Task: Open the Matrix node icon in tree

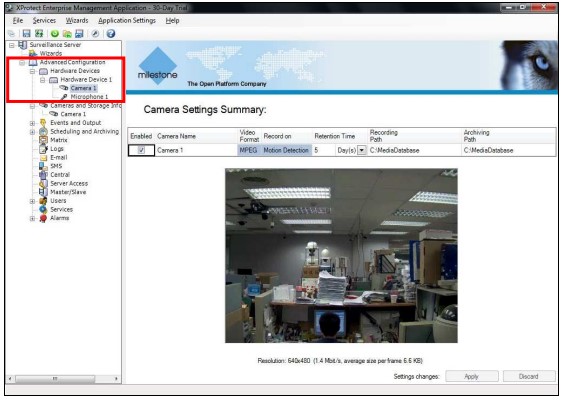Action: [x=43, y=140]
